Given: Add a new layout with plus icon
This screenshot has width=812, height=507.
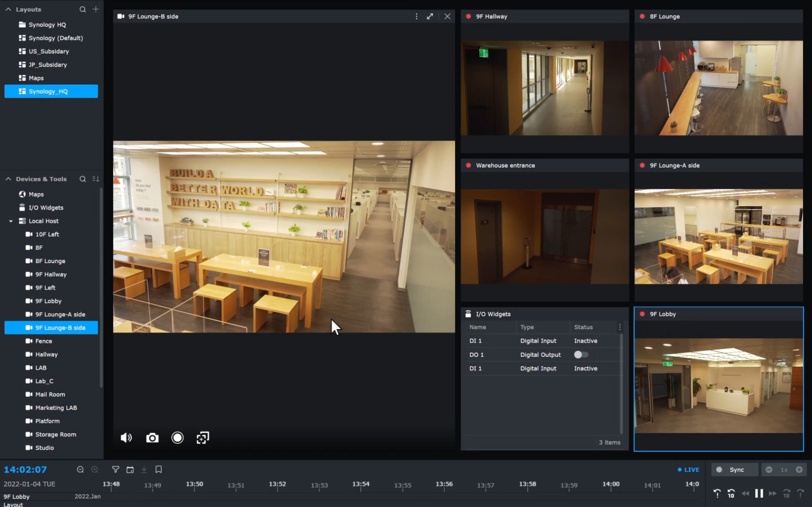Looking at the screenshot, I should click(x=96, y=9).
